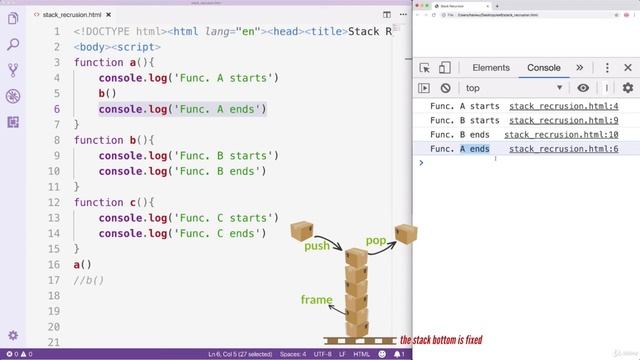Open link stack_recrusion.html:6
Screen dimensions: 640x360
click(x=564, y=149)
